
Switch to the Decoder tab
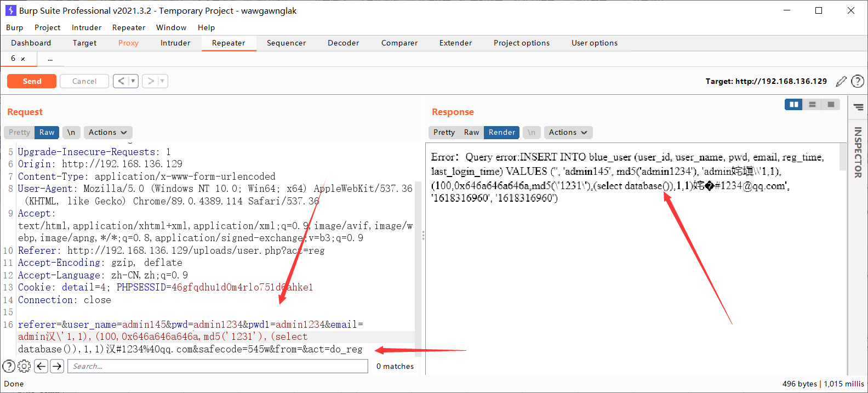point(344,43)
